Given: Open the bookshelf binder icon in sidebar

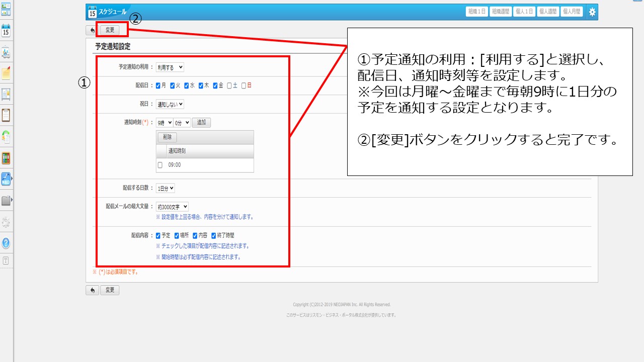Looking at the screenshot, I should (x=6, y=158).
